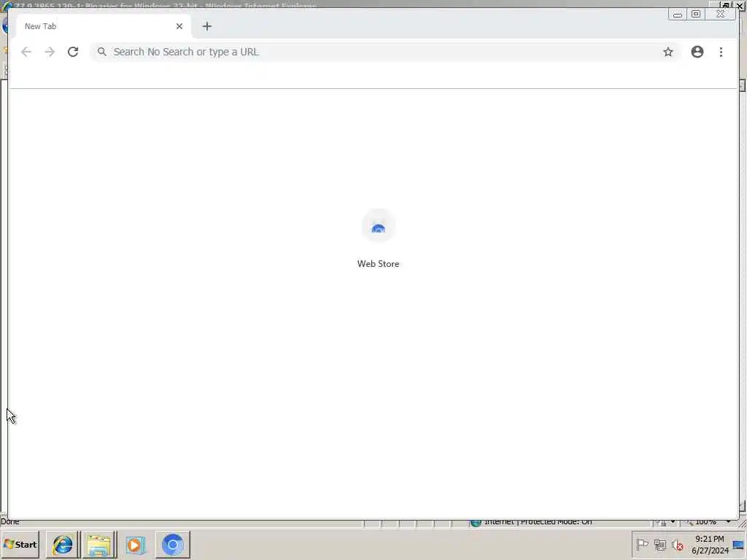This screenshot has width=747, height=560.
Task: Open the clock showing 9:21 PM
Action: tap(710, 544)
